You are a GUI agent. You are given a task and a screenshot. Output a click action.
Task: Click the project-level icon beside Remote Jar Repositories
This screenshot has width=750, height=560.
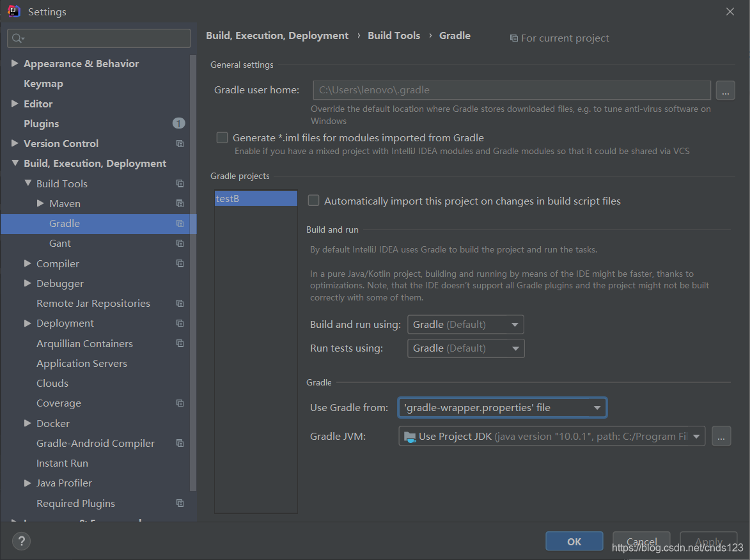coord(180,303)
